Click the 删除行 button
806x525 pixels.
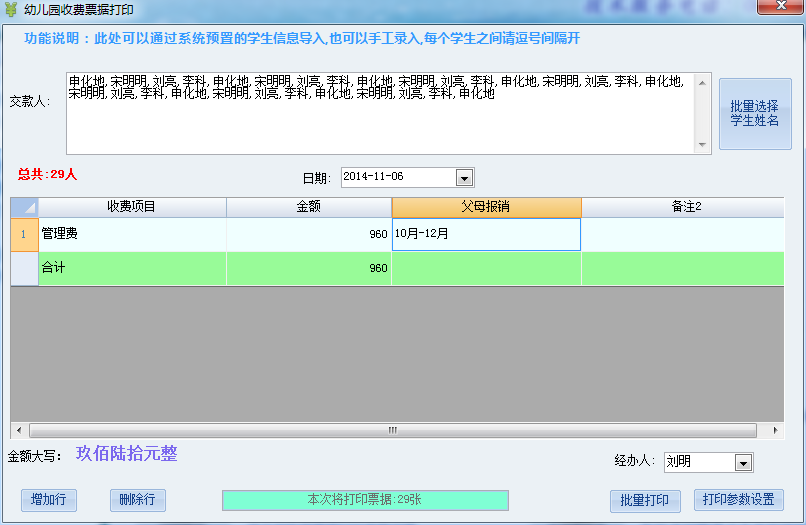click(x=137, y=500)
